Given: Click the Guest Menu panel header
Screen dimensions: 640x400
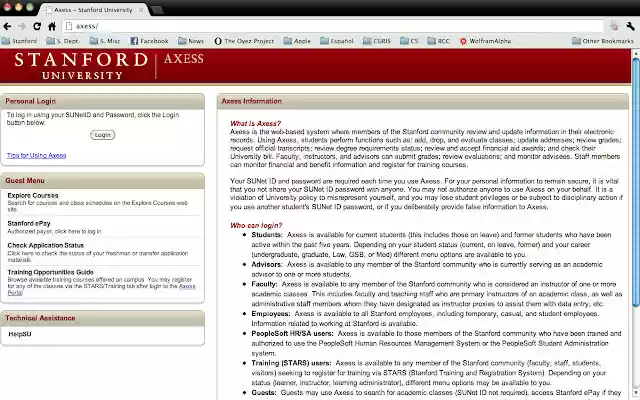Looking at the screenshot, I should 102,180.
